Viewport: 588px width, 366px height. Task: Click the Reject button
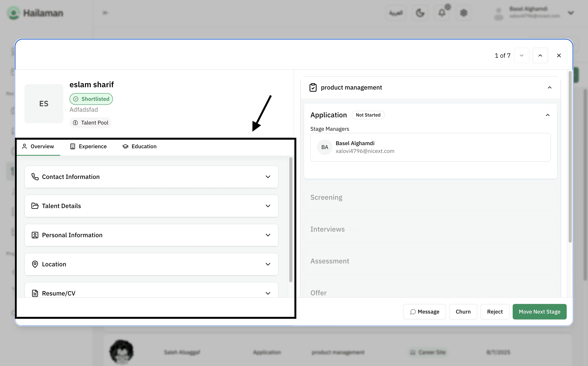coord(495,312)
